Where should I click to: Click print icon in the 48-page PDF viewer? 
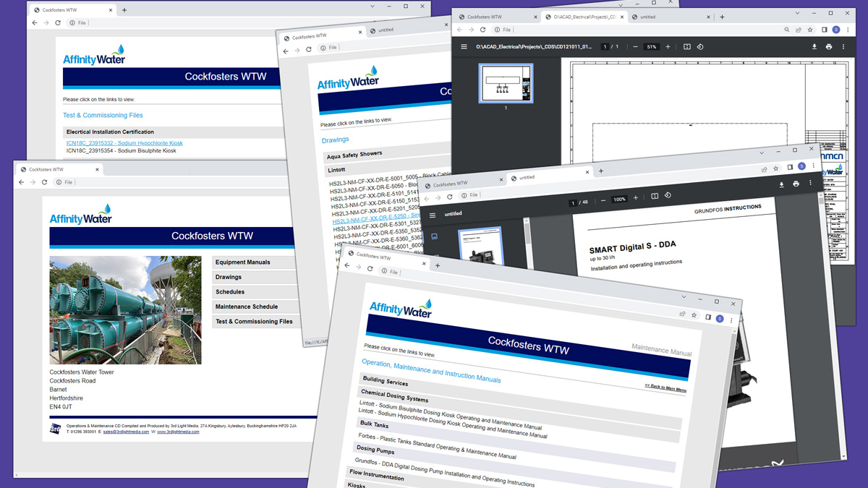pos(796,184)
